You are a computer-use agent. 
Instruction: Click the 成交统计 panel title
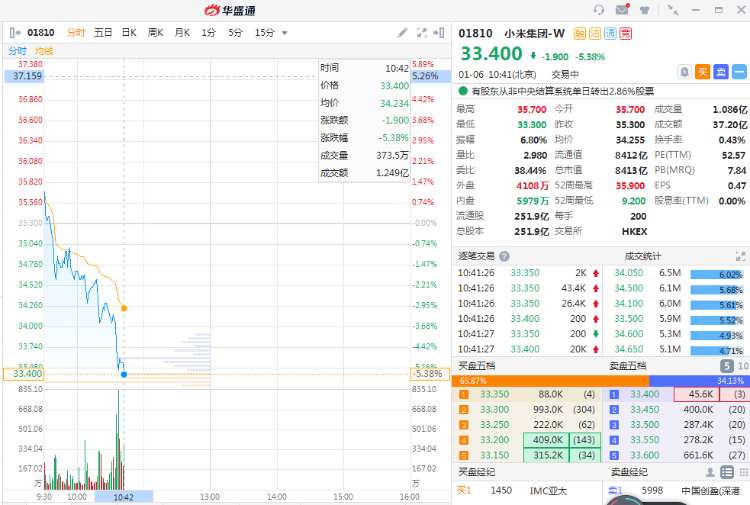click(643, 256)
